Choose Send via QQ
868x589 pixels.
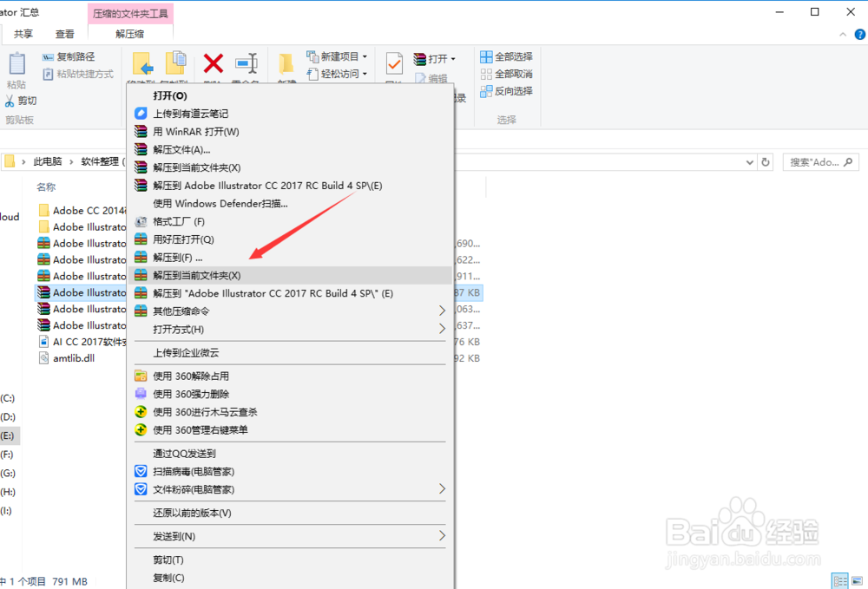coord(290,454)
